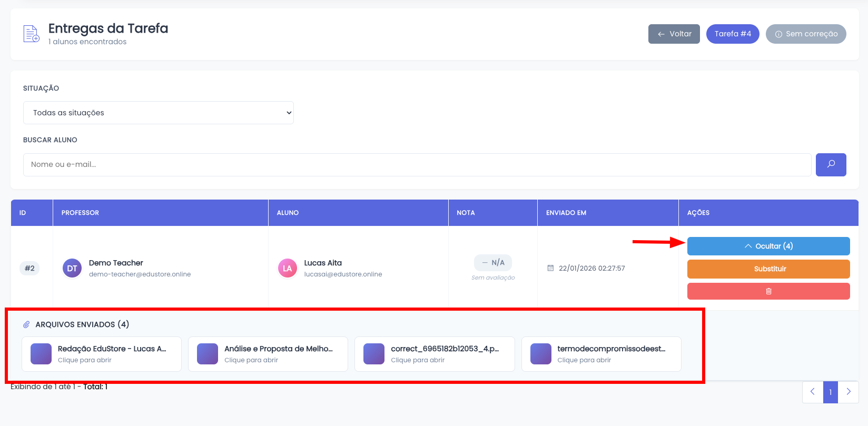Screen dimensions: 868x426
Task: Focus the student name or e-mail search field
Action: pos(417,164)
